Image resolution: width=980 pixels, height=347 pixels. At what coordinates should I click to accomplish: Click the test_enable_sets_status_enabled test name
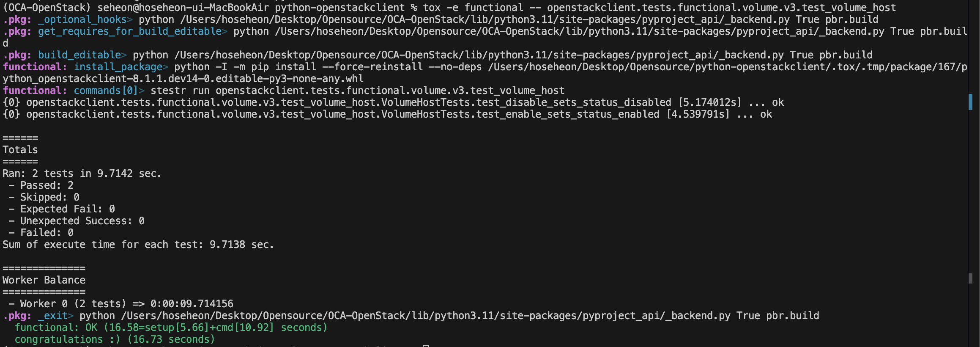click(568, 114)
